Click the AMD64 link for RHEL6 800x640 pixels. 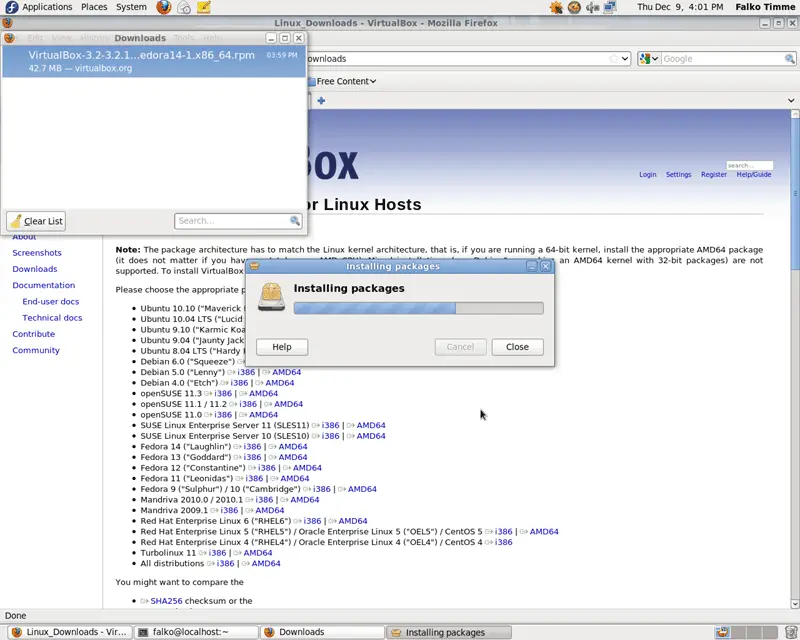click(x=353, y=521)
